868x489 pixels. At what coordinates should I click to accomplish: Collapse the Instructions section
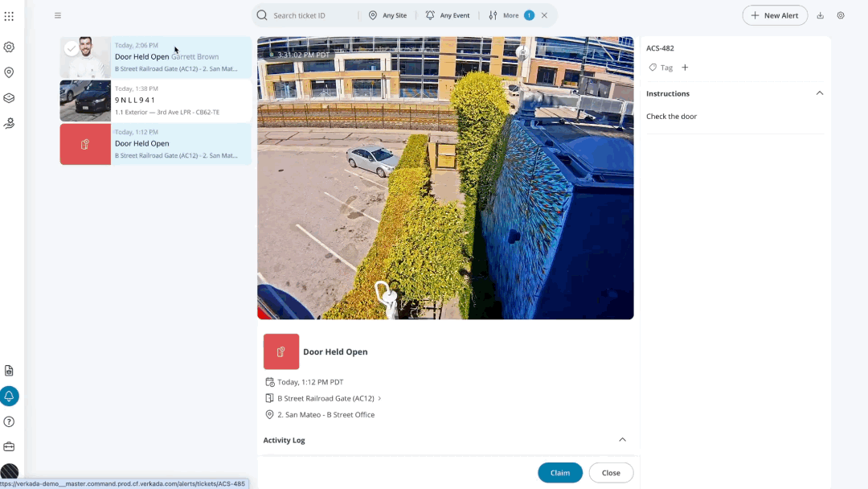point(819,93)
